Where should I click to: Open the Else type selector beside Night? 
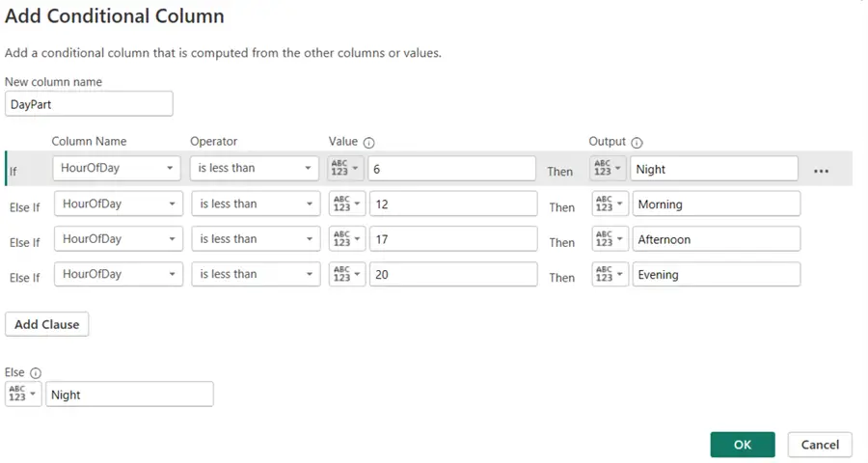click(x=23, y=395)
